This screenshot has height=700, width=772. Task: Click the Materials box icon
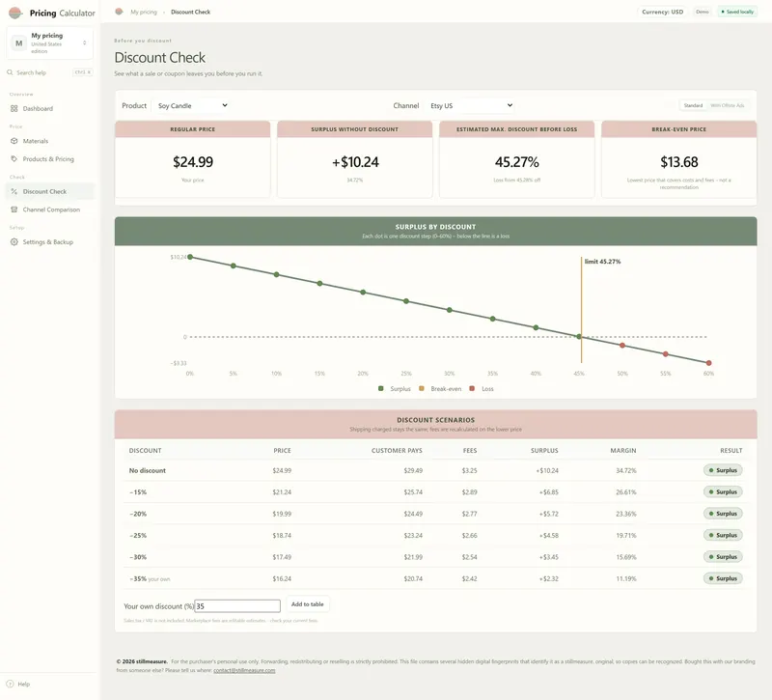click(14, 141)
